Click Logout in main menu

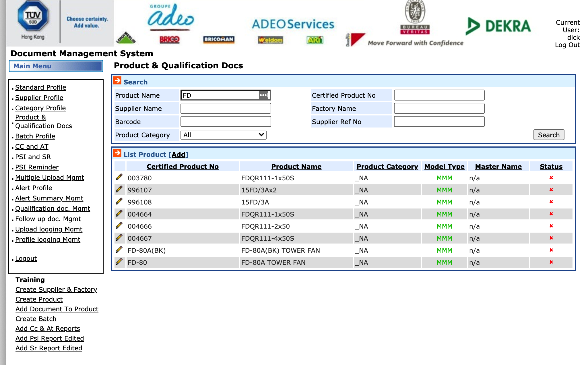[26, 258]
